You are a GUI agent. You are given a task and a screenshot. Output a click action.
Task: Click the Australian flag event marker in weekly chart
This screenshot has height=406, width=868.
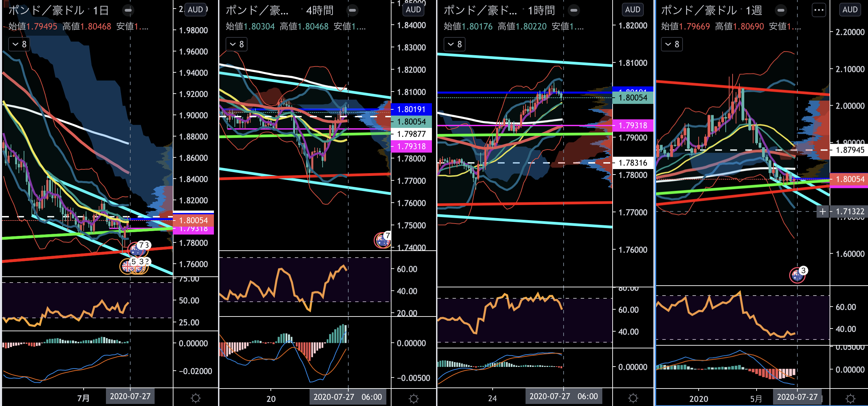pyautogui.click(x=797, y=275)
